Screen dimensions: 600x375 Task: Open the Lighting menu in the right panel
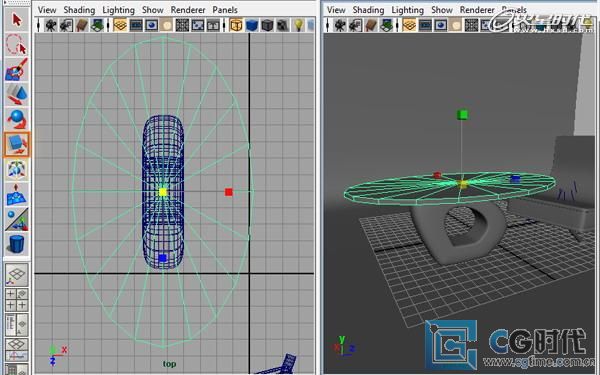pos(408,10)
